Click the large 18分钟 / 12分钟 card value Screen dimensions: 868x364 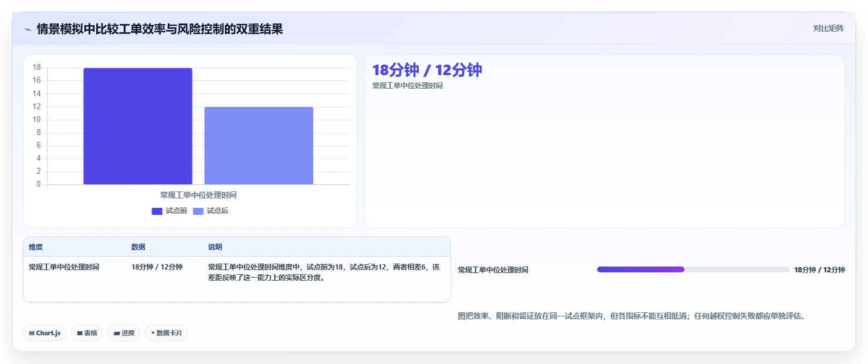tap(427, 70)
